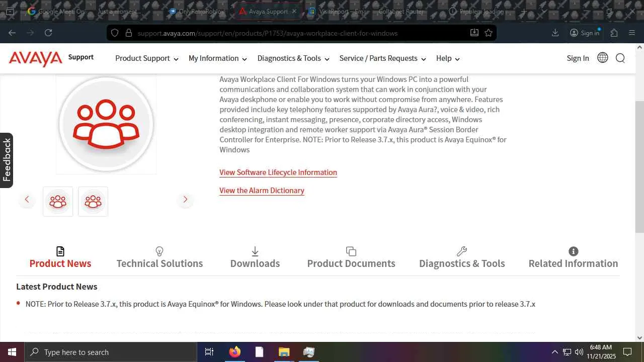
Task: Expand the Service / Parts Requests menu
Action: (383, 58)
